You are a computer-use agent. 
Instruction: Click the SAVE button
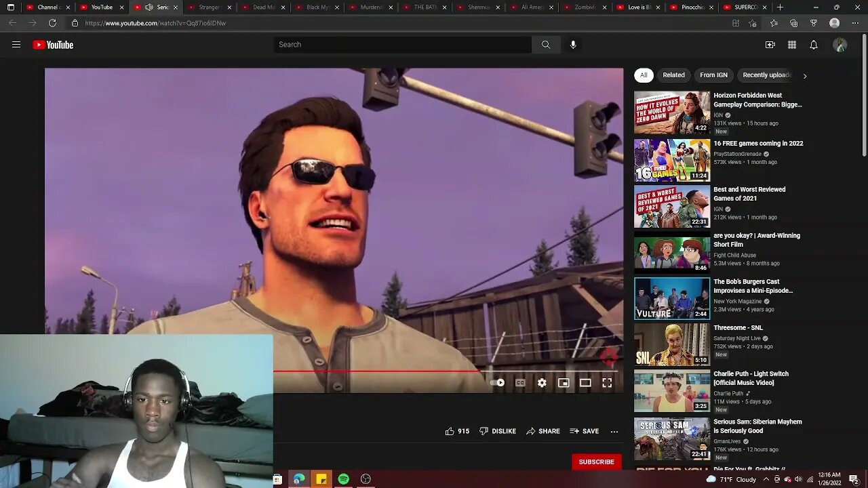[584, 431]
